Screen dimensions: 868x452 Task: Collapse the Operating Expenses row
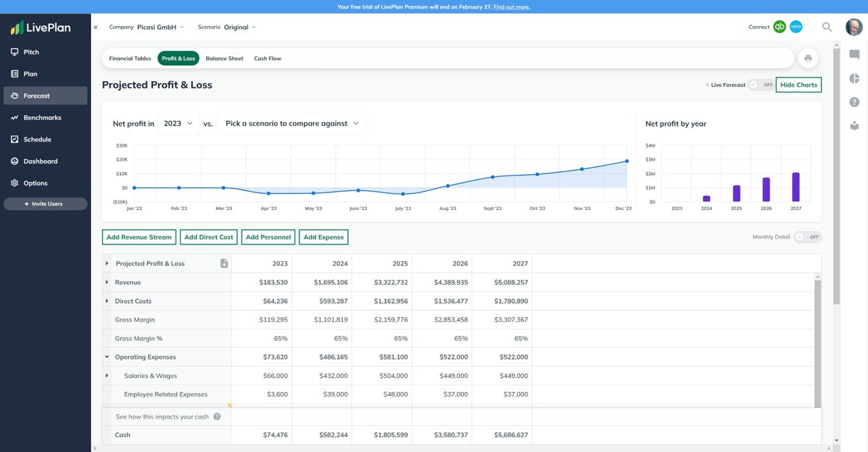point(107,357)
